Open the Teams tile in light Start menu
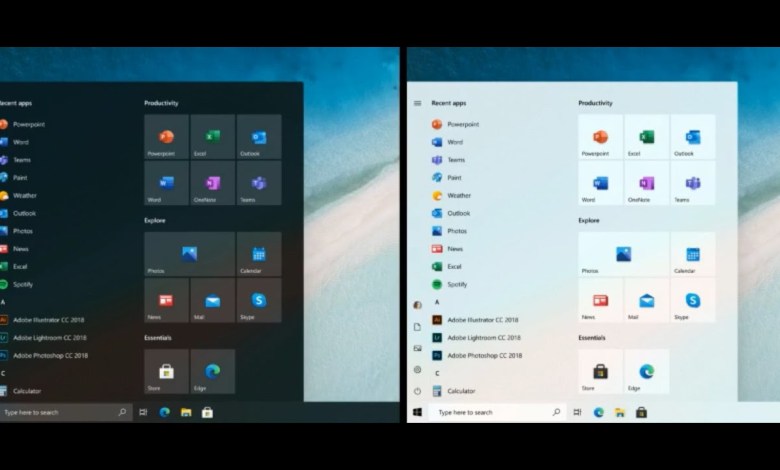This screenshot has width=780, height=470. tap(693, 183)
